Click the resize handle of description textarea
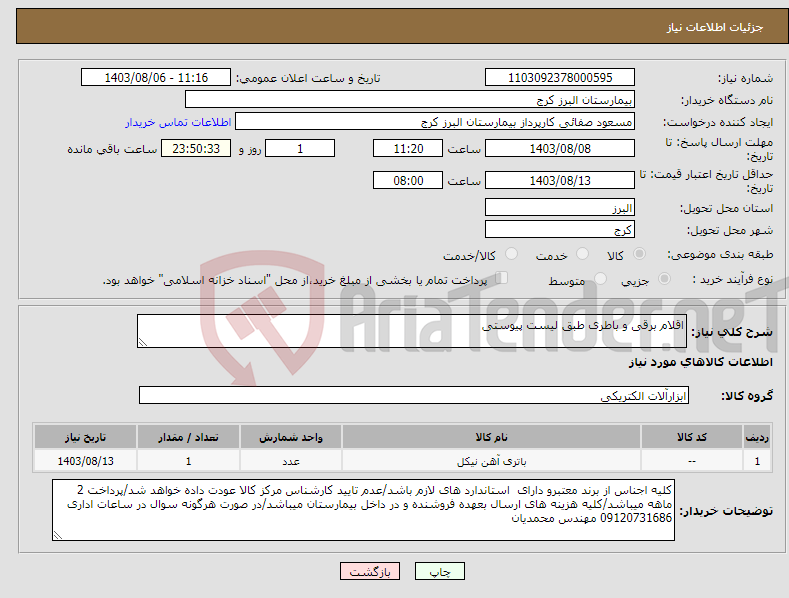Viewport: 789px width, 598px height. tap(143, 342)
